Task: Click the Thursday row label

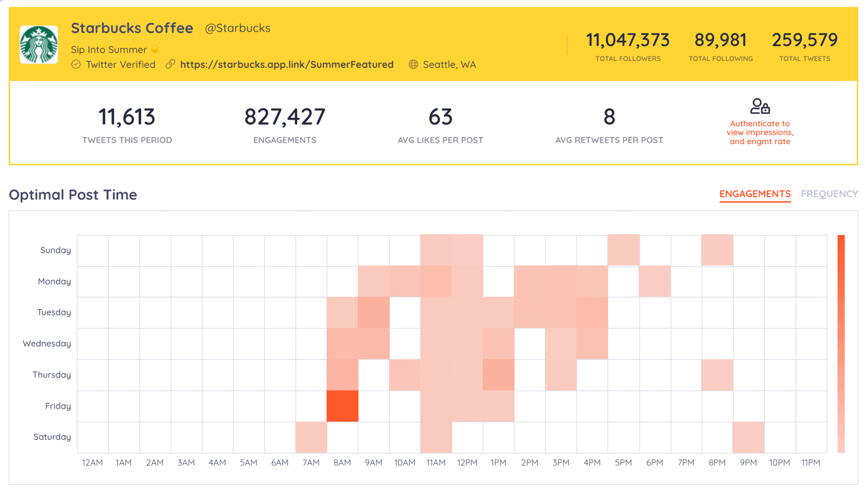Action: tap(52, 375)
